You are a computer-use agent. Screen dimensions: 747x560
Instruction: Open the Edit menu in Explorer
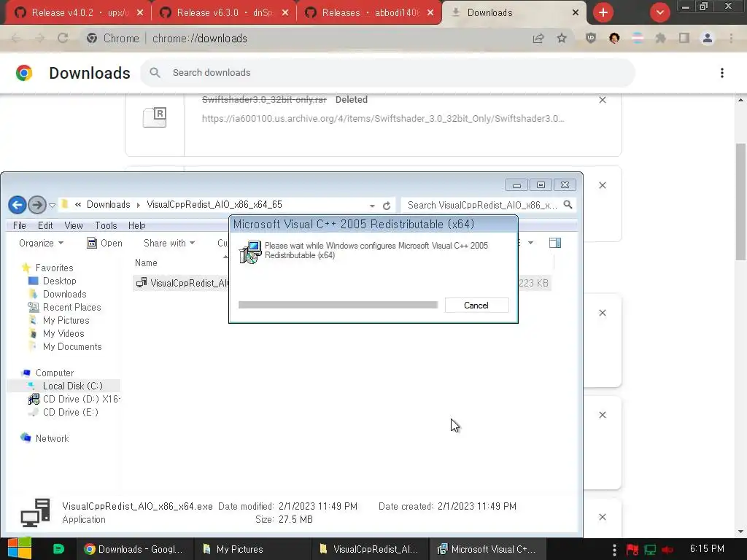click(45, 225)
